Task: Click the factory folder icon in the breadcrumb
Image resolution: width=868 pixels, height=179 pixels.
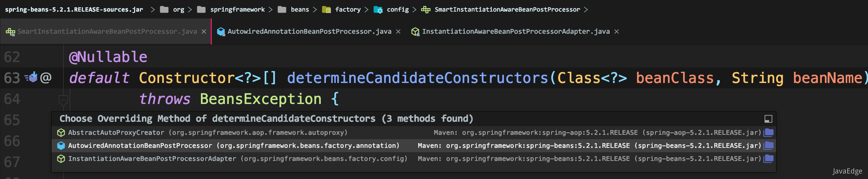Action: 326,10
